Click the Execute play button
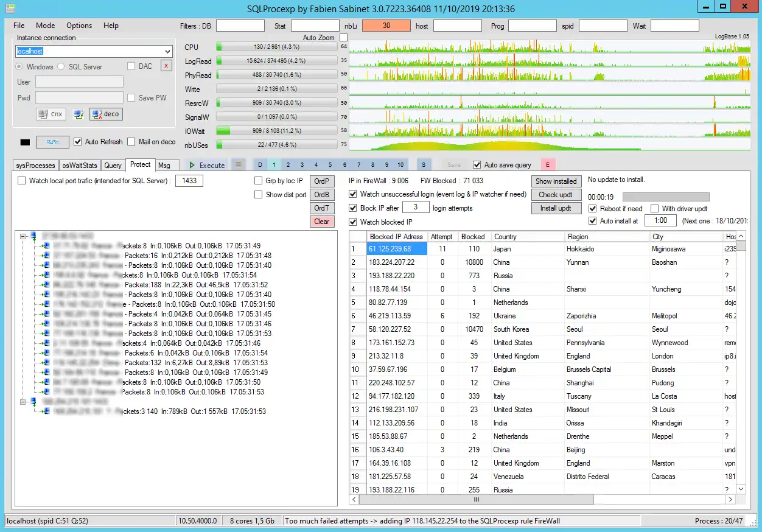 pyautogui.click(x=207, y=165)
